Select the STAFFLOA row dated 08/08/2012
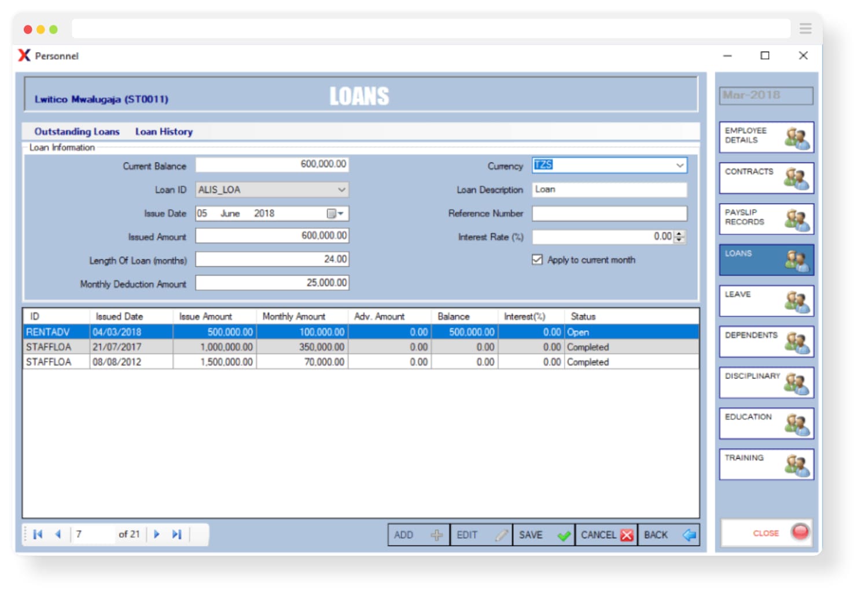Screen dimensions: 868x601 [361, 362]
